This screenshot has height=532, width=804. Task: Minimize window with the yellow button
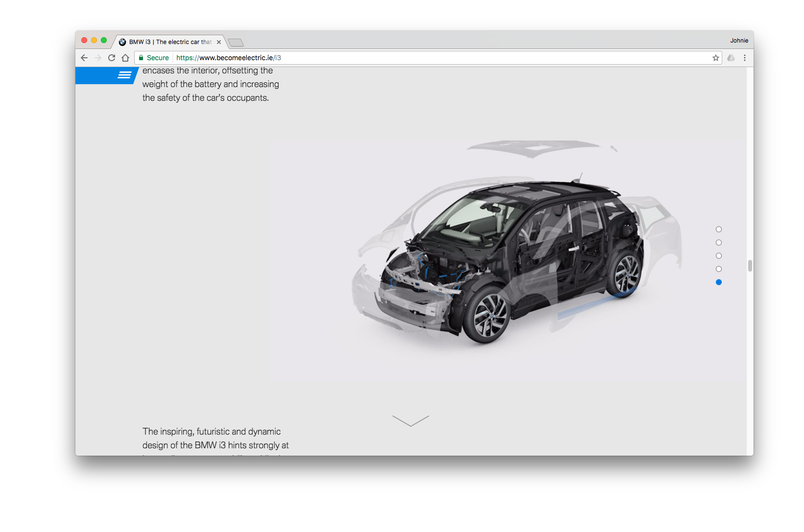pyautogui.click(x=94, y=40)
